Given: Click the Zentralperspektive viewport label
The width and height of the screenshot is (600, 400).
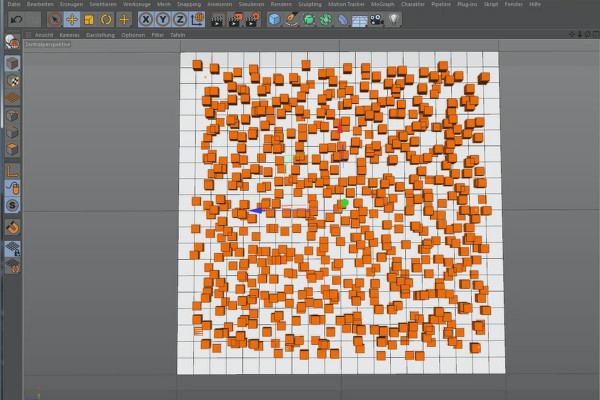Looking at the screenshot, I should 48,44.
